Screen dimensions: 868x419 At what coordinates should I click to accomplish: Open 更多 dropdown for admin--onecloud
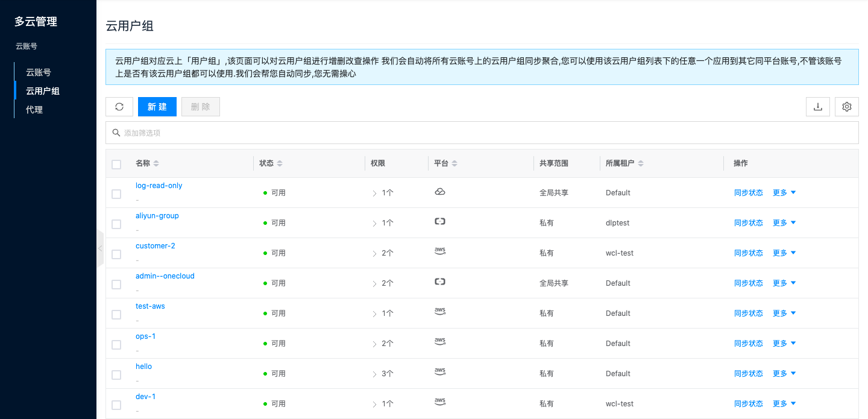tap(784, 283)
